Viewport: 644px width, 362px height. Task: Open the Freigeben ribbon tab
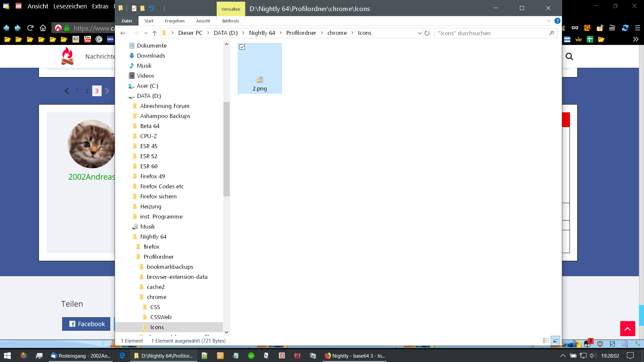pos(174,21)
